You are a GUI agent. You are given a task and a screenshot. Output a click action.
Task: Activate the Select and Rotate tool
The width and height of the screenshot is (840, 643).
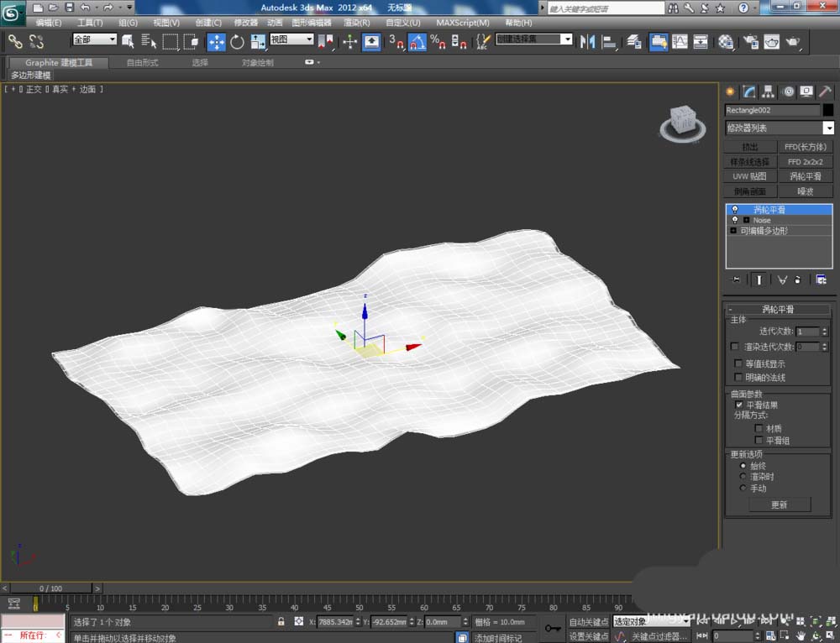pyautogui.click(x=237, y=41)
